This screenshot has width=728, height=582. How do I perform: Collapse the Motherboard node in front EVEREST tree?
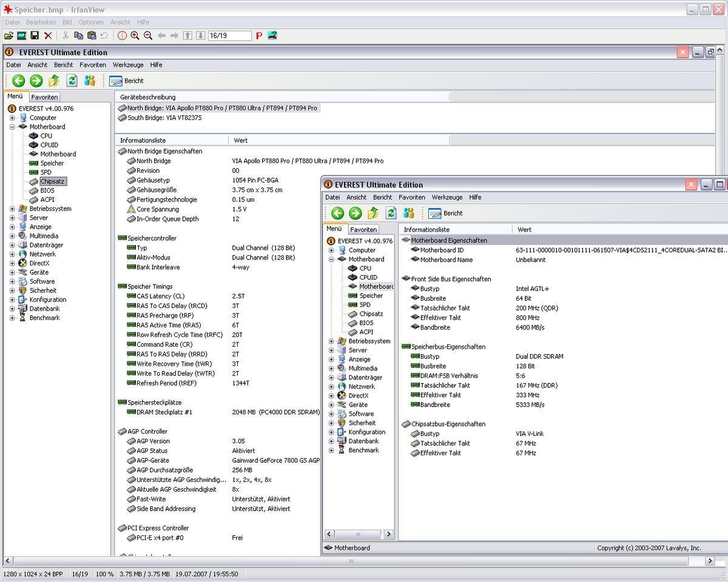coord(331,259)
